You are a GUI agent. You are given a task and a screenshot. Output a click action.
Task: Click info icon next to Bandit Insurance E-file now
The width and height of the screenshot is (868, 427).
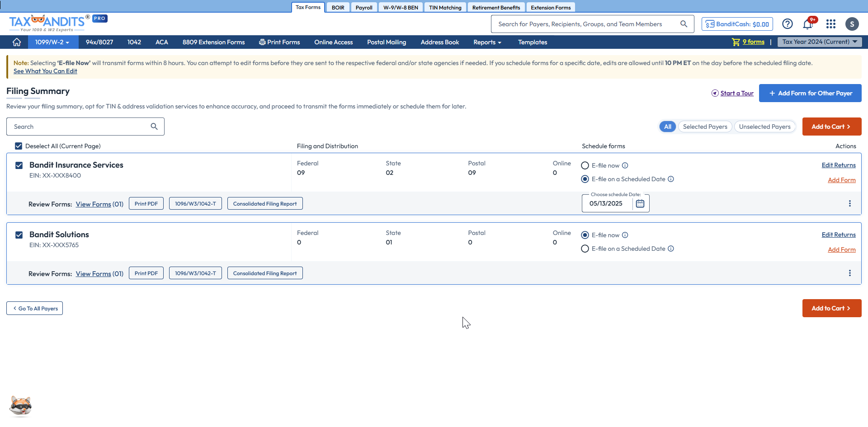coord(625,165)
